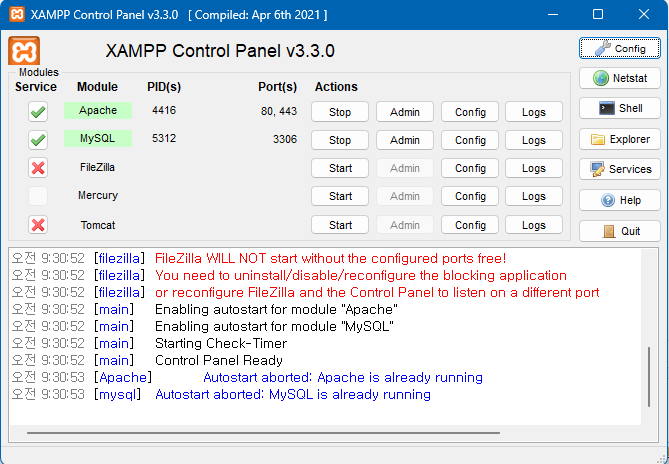The height and width of the screenshot is (464, 669).
Task: Open Help question mark button
Action: tap(619, 200)
